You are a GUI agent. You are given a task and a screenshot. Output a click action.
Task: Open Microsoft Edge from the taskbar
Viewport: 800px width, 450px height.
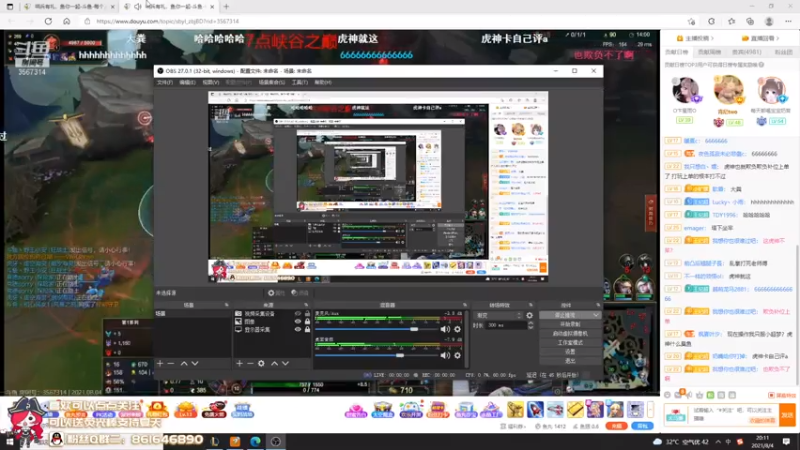pyautogui.click(x=256, y=441)
